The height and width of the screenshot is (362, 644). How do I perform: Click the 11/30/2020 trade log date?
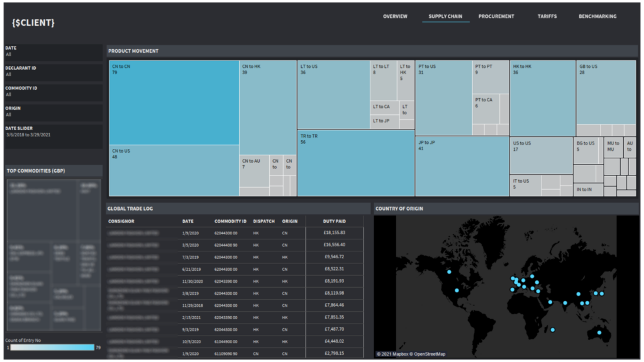tap(192, 282)
